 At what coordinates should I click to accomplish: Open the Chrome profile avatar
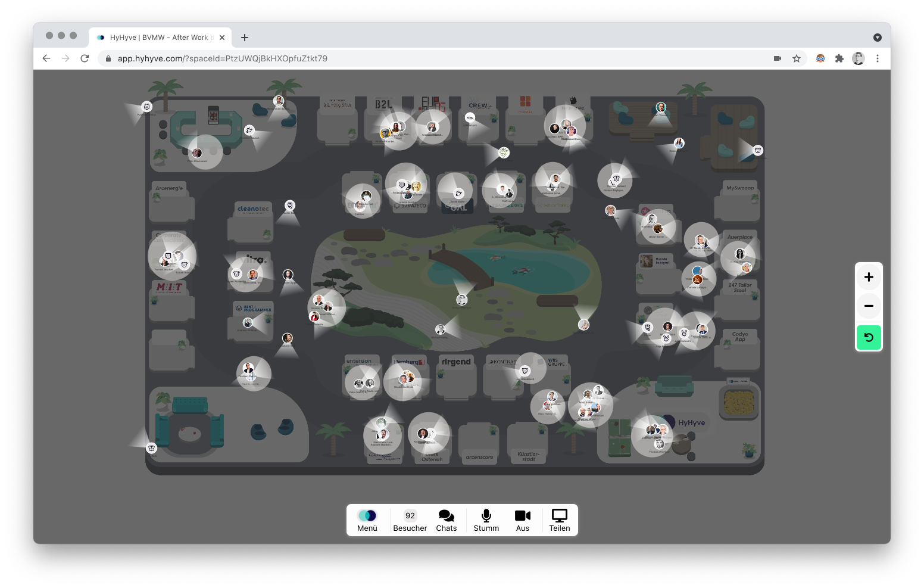coord(859,58)
